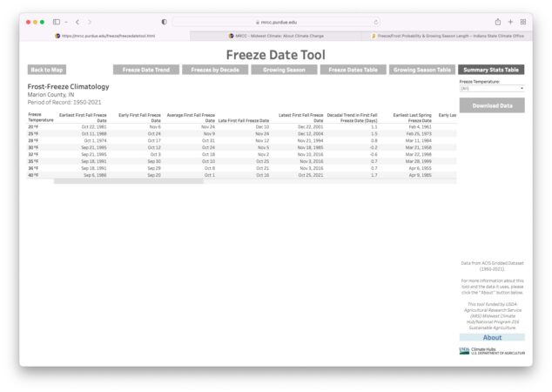Go back with the browser back arrow
Screen dimensions: 552x392
point(77,21)
